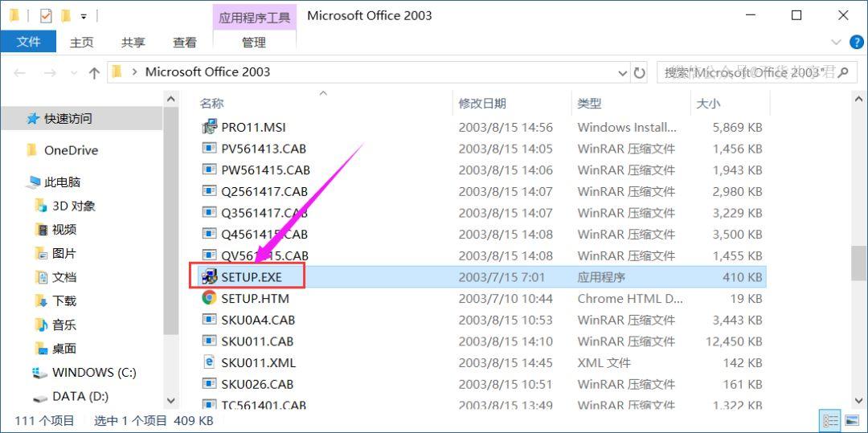This screenshot has width=868, height=433.
Task: Click the properties checkmark icon in title bar
Action: pyautogui.click(x=46, y=16)
